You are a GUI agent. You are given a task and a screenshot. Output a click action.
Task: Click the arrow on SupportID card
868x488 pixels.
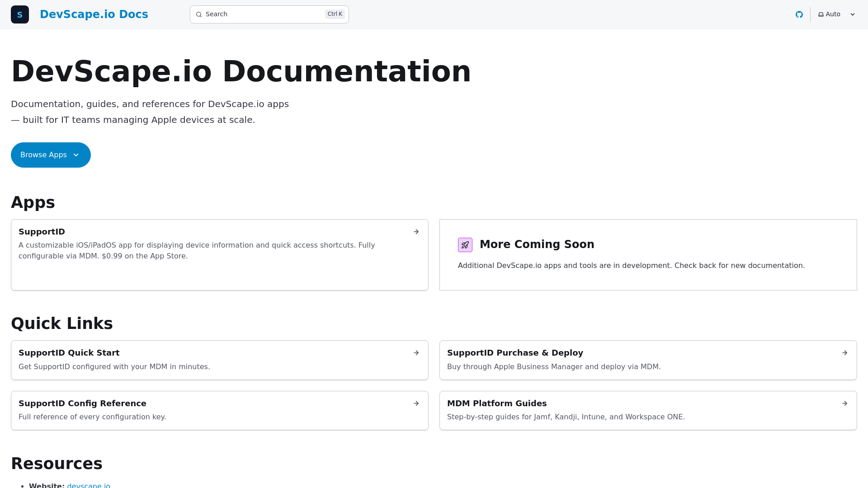[x=416, y=232]
